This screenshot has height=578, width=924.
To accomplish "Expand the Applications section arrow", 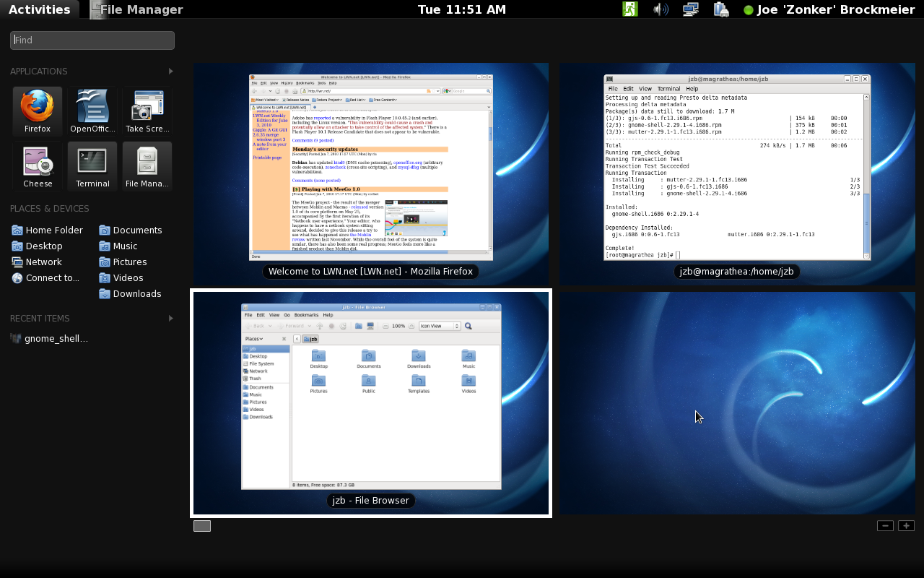I will pos(171,71).
